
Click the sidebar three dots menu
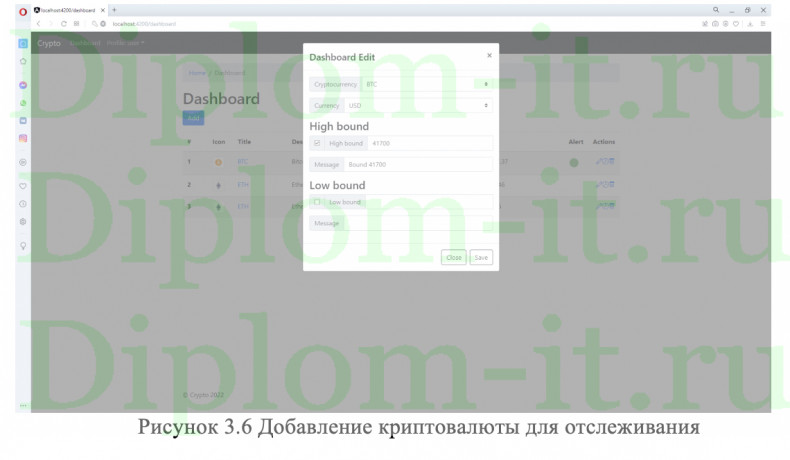[23, 405]
